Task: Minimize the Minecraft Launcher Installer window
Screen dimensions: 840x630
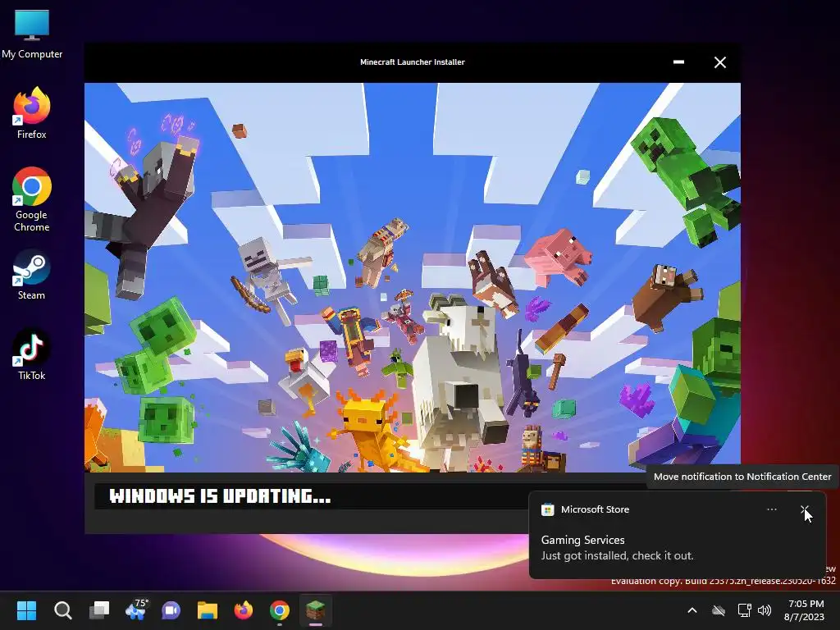Action: pos(678,62)
